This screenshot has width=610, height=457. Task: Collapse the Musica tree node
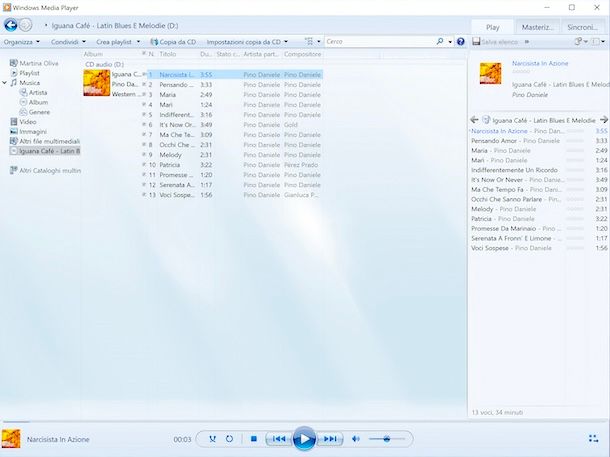[x=4, y=82]
